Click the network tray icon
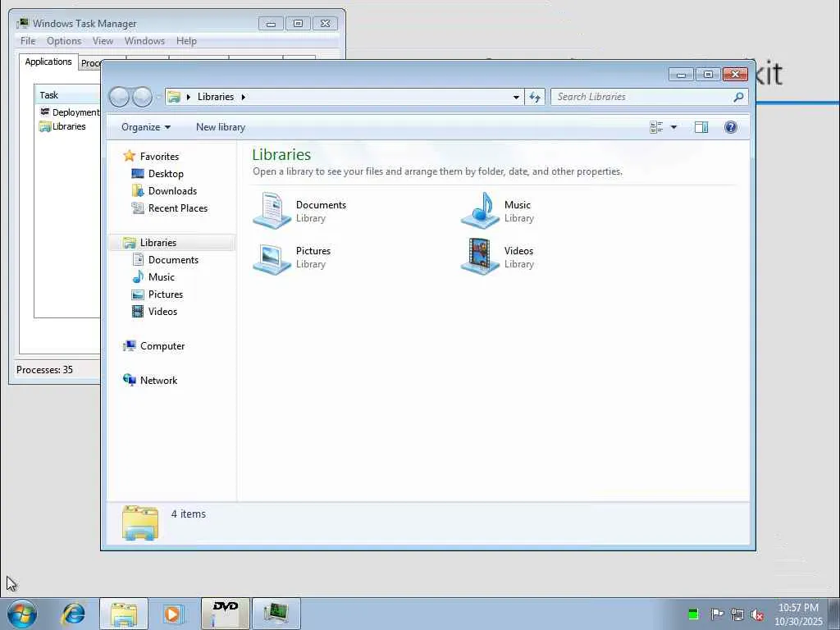Screen dimensions: 840x630 [x=737, y=614]
